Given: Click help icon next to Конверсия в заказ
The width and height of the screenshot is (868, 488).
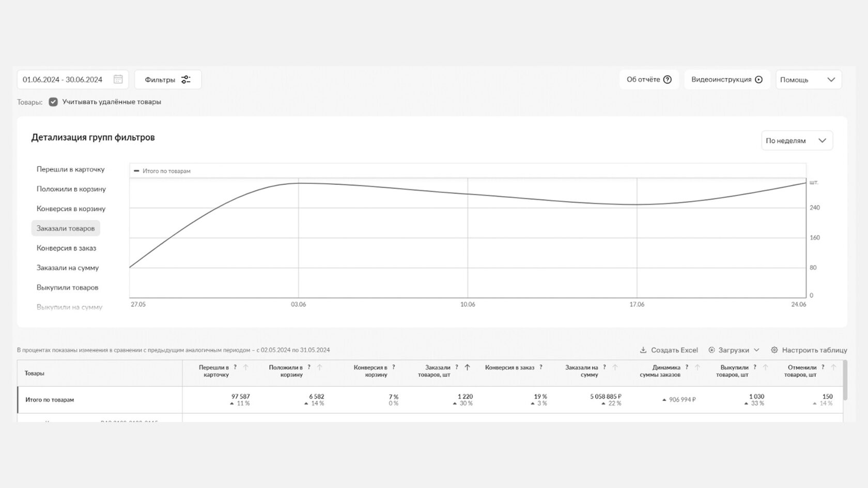Looking at the screenshot, I should tap(541, 367).
